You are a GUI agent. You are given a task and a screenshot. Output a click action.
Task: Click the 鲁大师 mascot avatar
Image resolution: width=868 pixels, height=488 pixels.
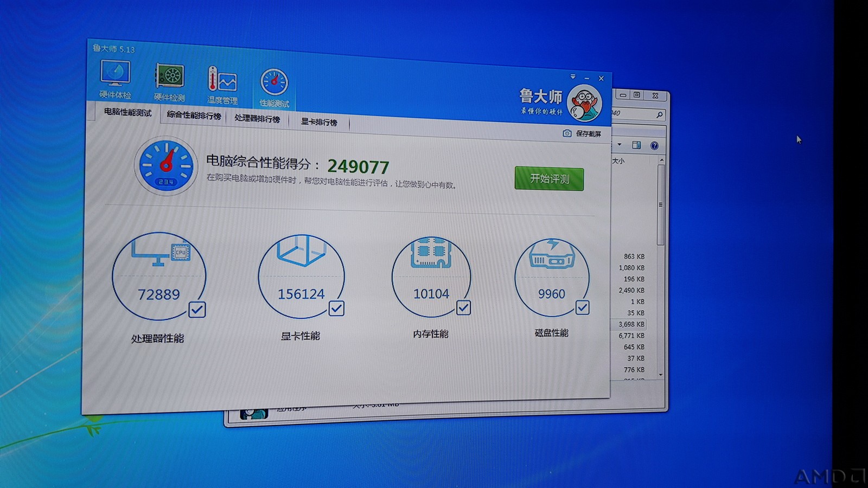pyautogui.click(x=584, y=104)
